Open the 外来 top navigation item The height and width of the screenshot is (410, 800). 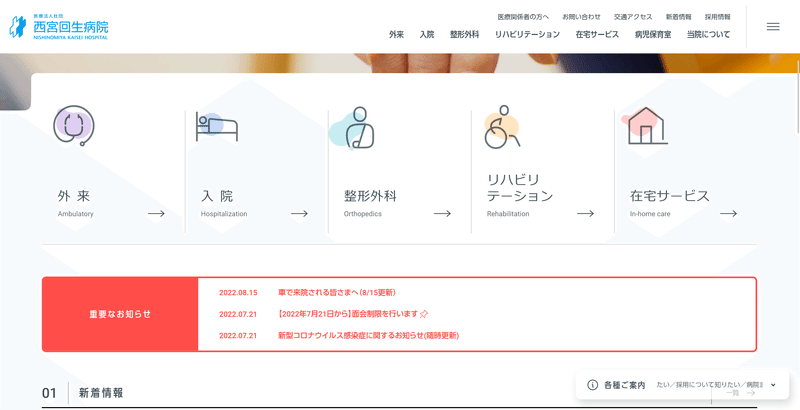pos(396,35)
